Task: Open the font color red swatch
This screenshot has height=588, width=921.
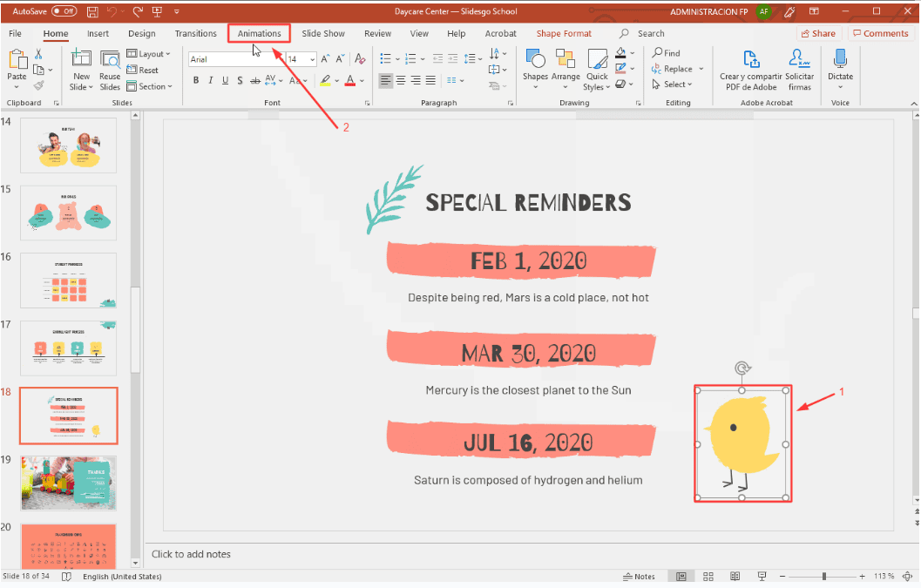Action: click(x=350, y=80)
